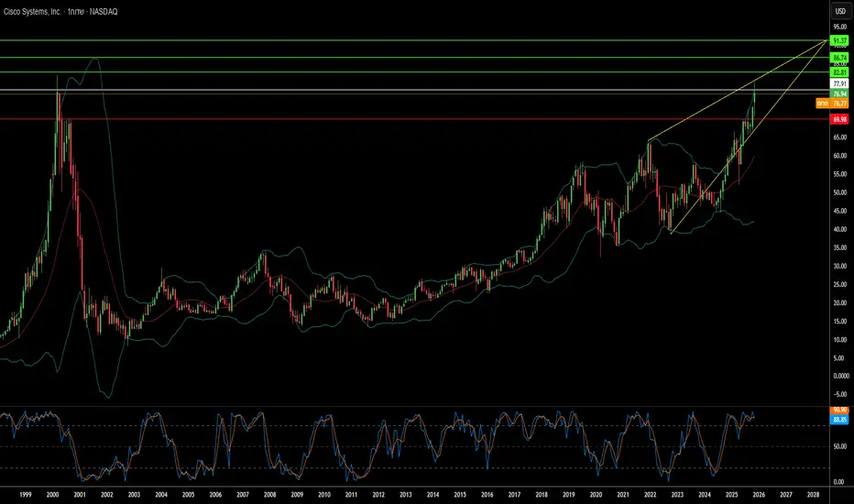Viewport: 854px width, 504px height.
Task: Click the white 77.91 price label
Action: 838,83
